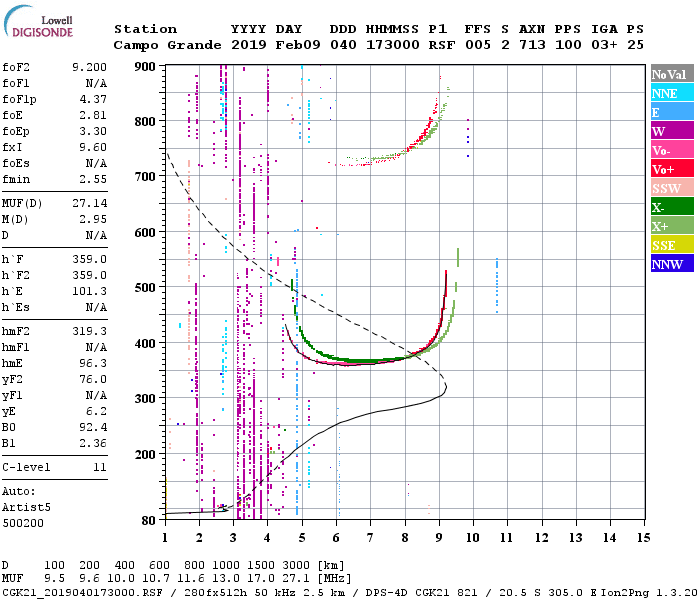
Task: Select the SSE yellow legend swatch
Action: pos(672,245)
